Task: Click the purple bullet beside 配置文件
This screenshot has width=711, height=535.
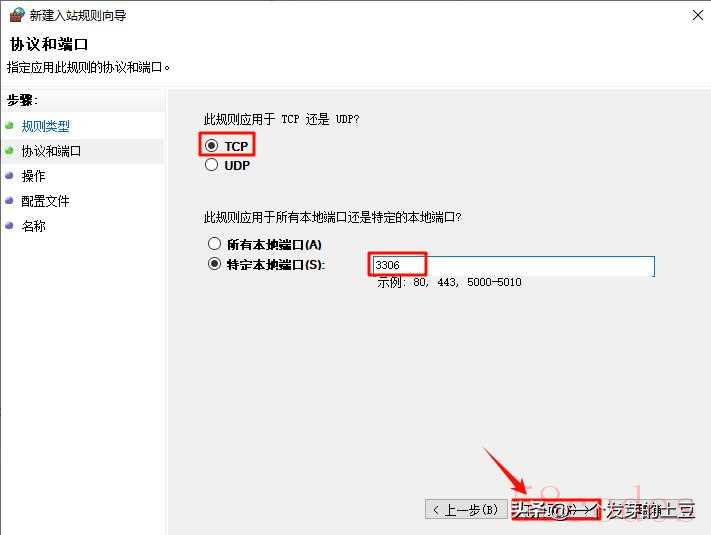Action: 10,200
